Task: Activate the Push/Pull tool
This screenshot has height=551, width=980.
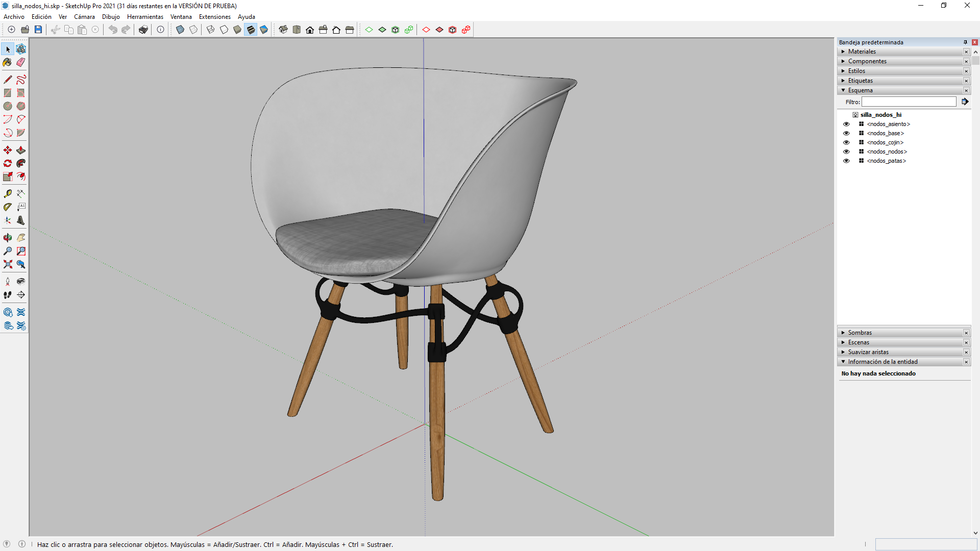Action: [x=21, y=150]
